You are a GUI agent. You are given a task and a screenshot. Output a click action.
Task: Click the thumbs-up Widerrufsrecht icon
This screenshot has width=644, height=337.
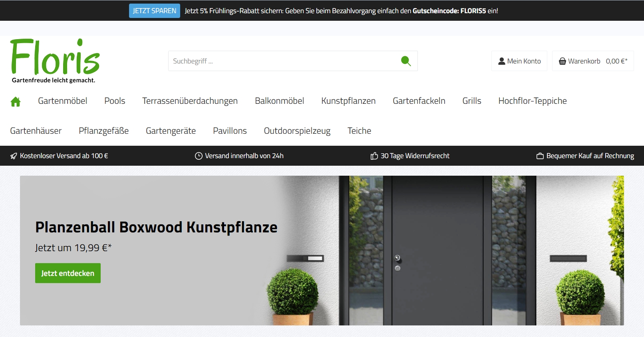[x=374, y=156]
